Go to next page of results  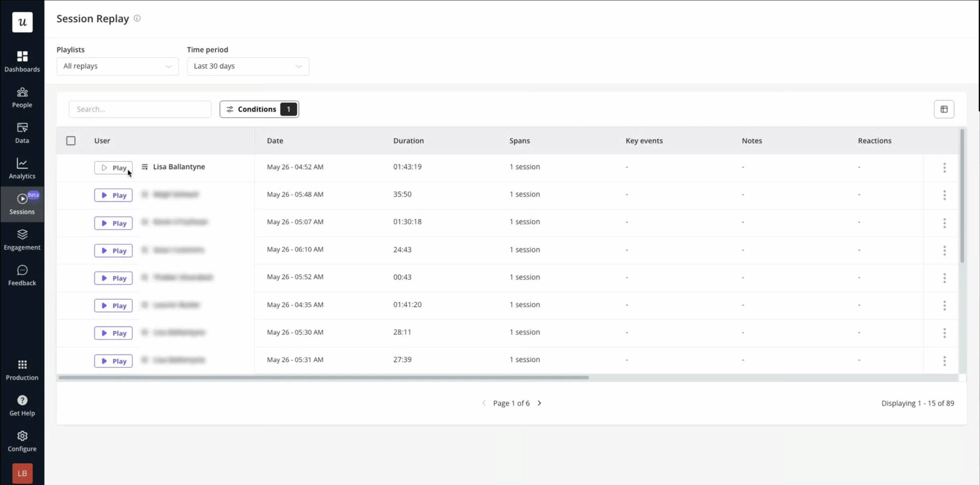pyautogui.click(x=539, y=403)
